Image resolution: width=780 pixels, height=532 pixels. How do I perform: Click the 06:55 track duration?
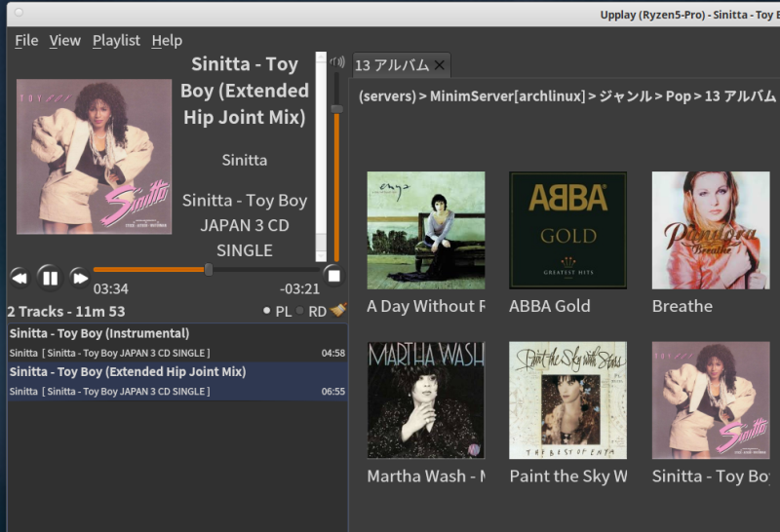(332, 392)
